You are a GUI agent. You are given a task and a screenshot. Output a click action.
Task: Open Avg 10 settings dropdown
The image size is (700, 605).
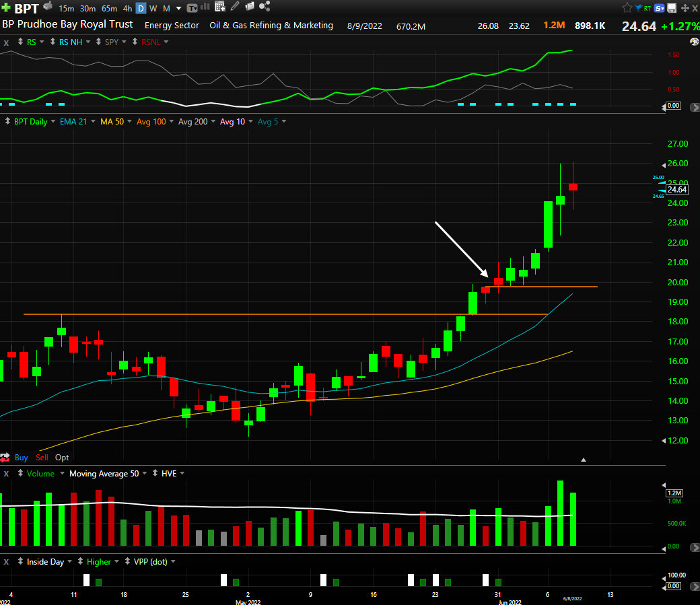[x=250, y=121]
